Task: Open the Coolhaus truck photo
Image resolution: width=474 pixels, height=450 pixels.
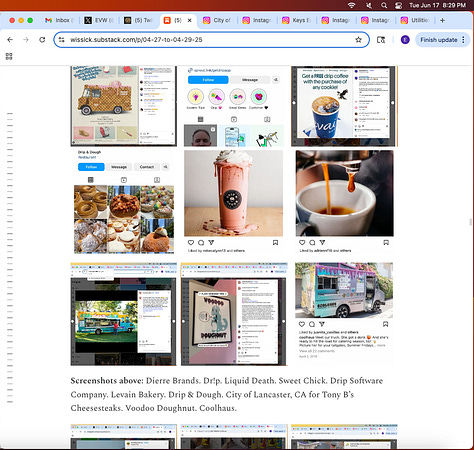Action: 344,290
